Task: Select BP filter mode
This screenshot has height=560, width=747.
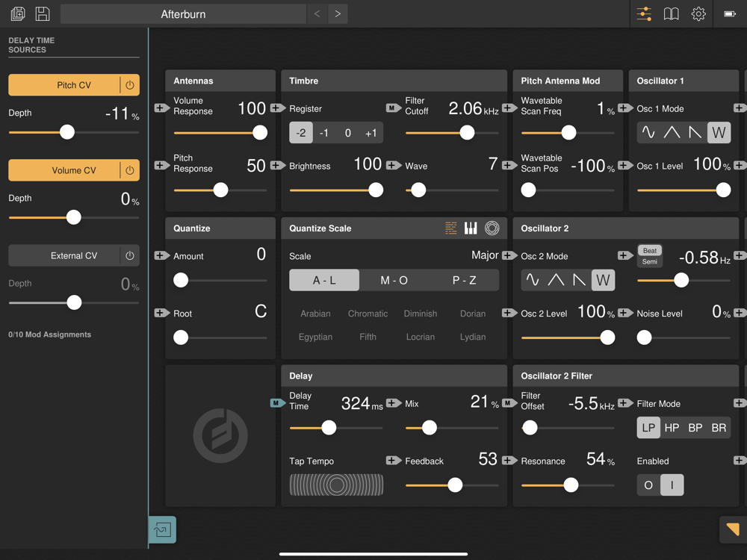Action: (x=695, y=428)
